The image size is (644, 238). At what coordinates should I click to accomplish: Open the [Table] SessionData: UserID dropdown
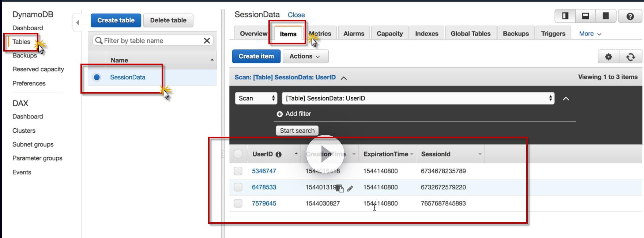click(x=418, y=98)
